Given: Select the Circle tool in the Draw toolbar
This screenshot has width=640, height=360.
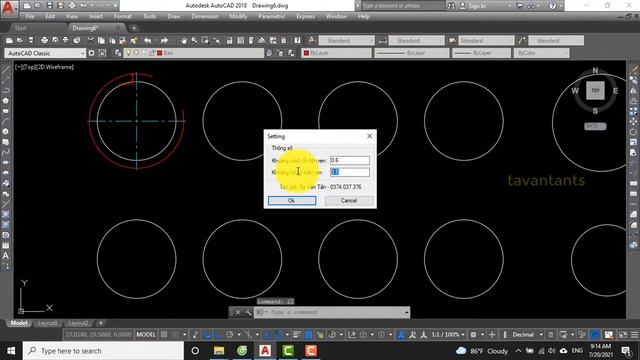Looking at the screenshot, I should point(6,131).
